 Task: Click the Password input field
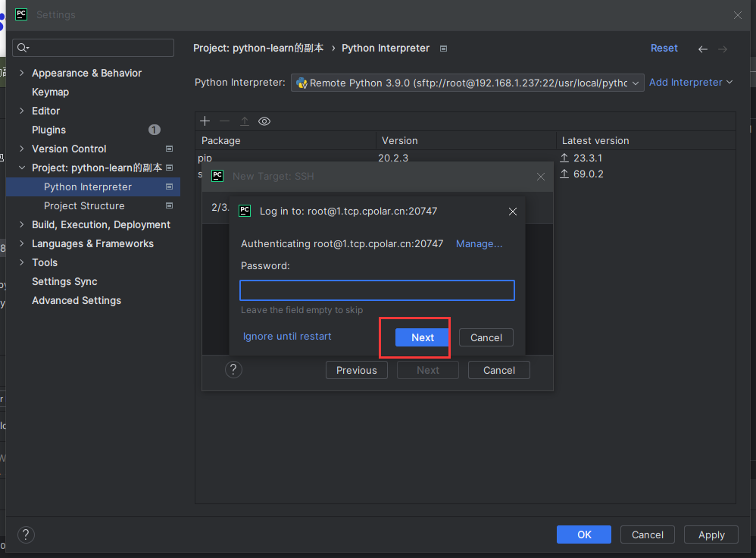(376, 290)
